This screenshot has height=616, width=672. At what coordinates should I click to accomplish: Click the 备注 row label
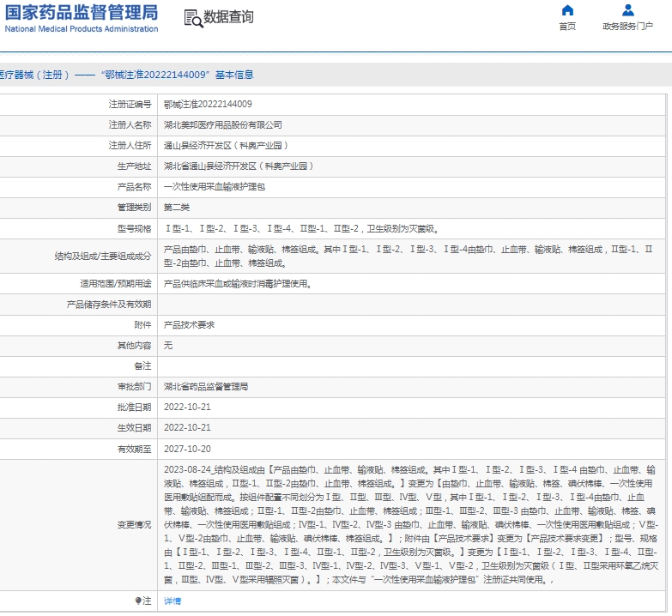click(142, 365)
